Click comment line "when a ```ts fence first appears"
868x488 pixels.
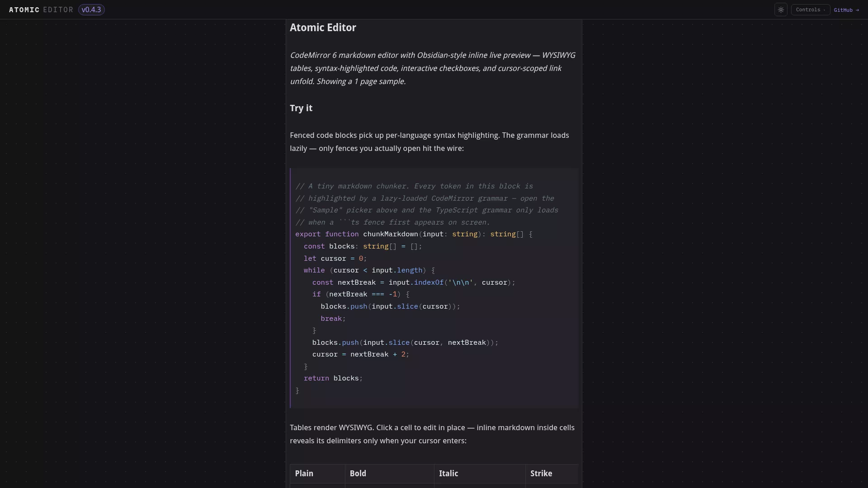393,222
